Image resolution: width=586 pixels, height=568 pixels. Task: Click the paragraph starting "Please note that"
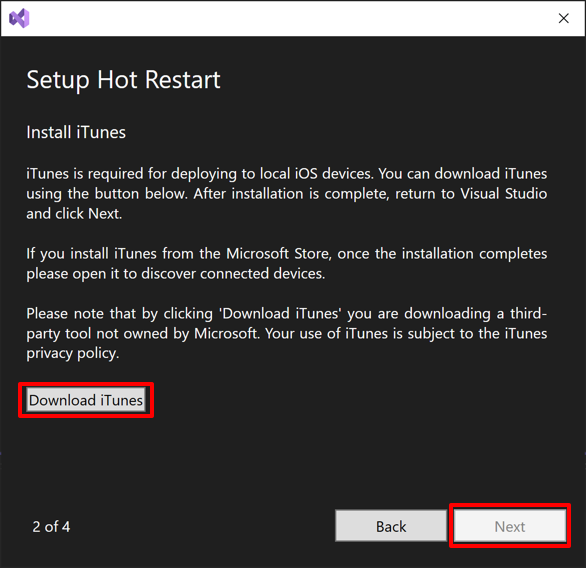pyautogui.click(x=287, y=333)
